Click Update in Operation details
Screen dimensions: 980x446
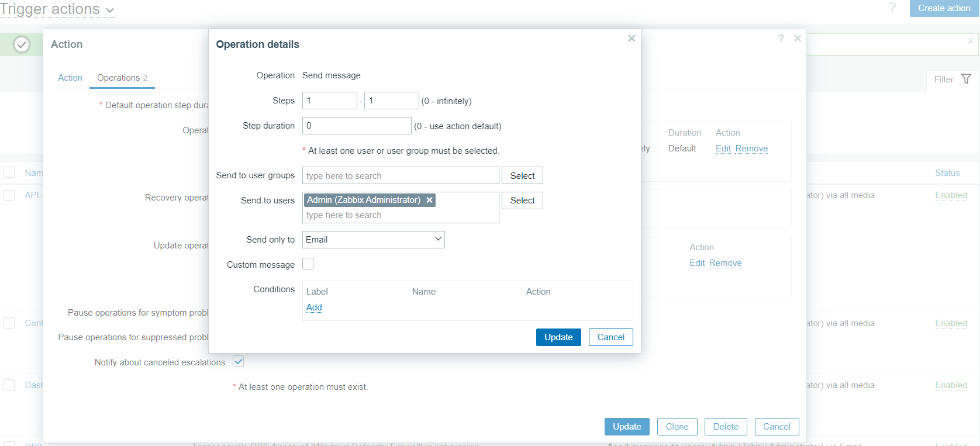tap(558, 337)
